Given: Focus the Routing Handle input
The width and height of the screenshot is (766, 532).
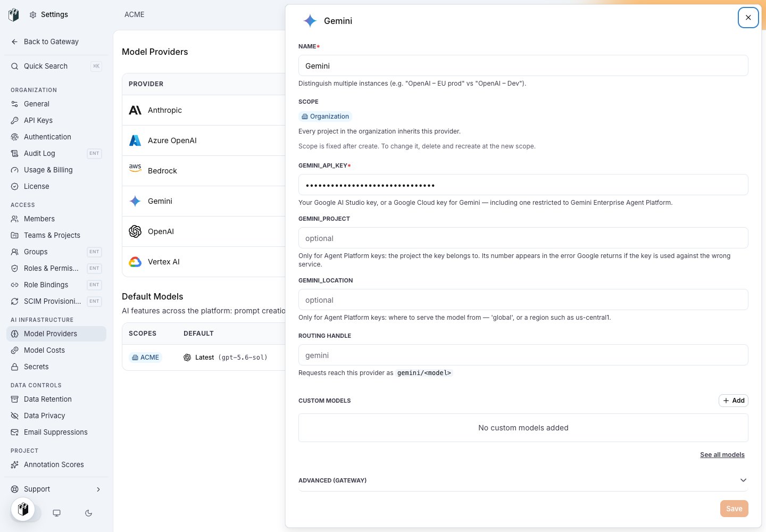Looking at the screenshot, I should pos(523,355).
